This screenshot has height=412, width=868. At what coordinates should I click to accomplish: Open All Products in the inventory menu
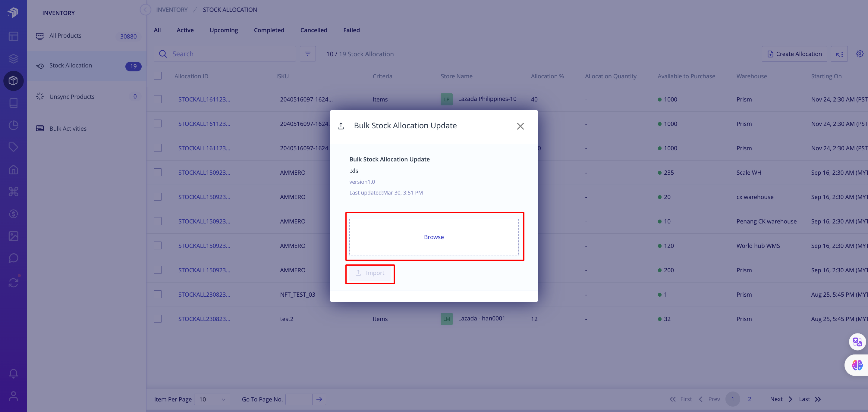tap(86, 36)
